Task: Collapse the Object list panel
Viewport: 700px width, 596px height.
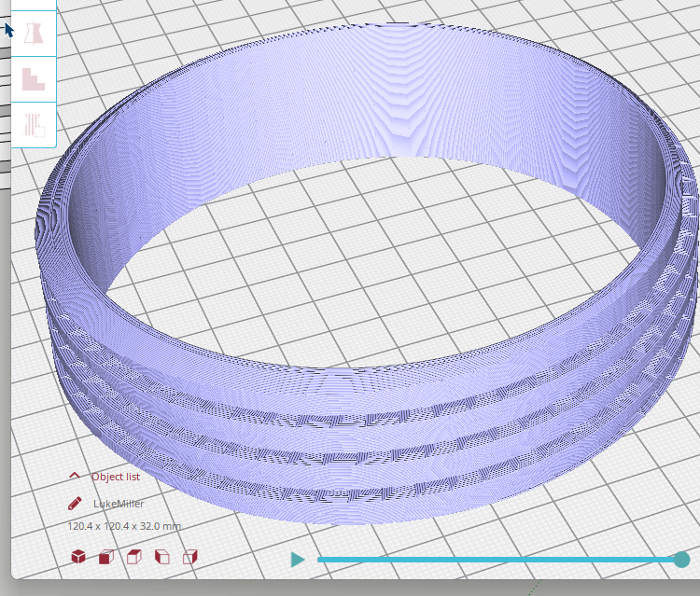Action: click(75, 476)
